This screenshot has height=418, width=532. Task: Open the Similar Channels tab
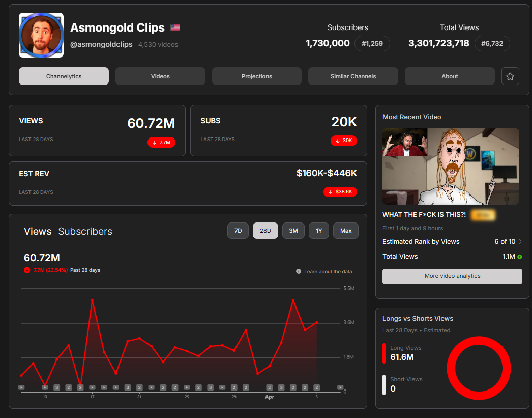(x=353, y=76)
